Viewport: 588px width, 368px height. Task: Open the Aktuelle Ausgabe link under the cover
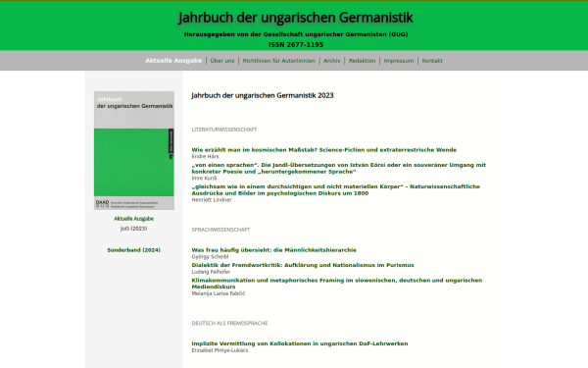point(134,219)
